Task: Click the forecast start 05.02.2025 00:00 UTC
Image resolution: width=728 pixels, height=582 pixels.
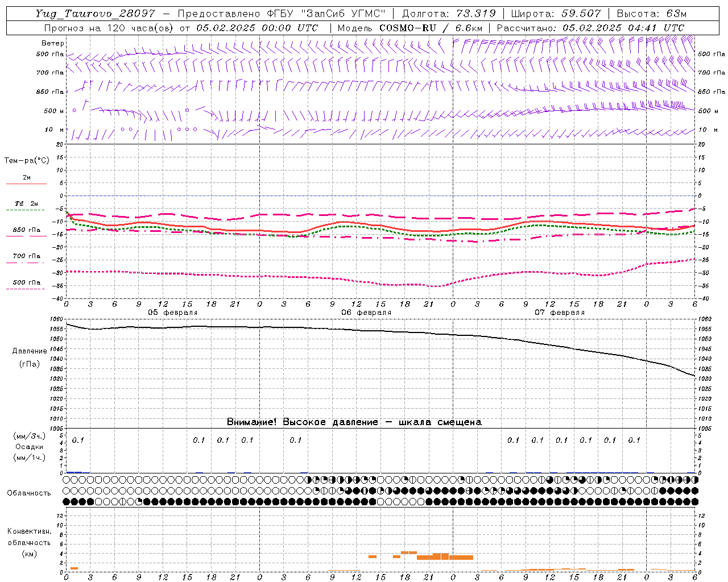Action: [257, 28]
